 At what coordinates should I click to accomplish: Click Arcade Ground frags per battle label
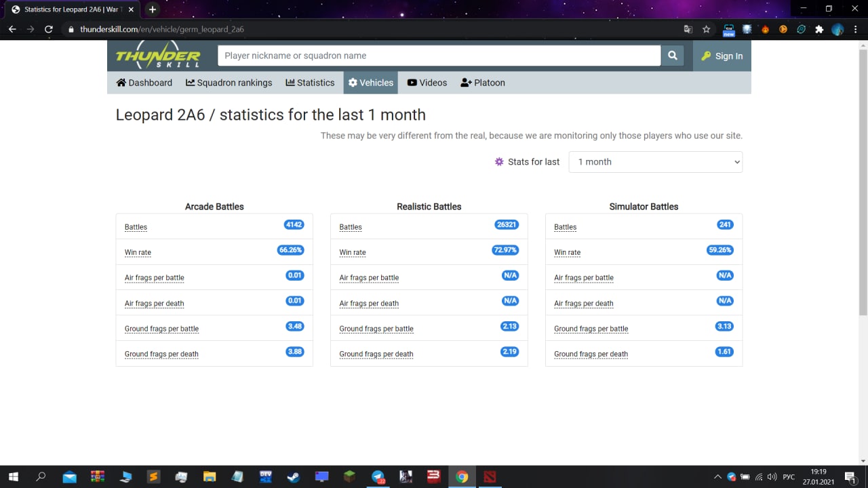click(x=161, y=329)
